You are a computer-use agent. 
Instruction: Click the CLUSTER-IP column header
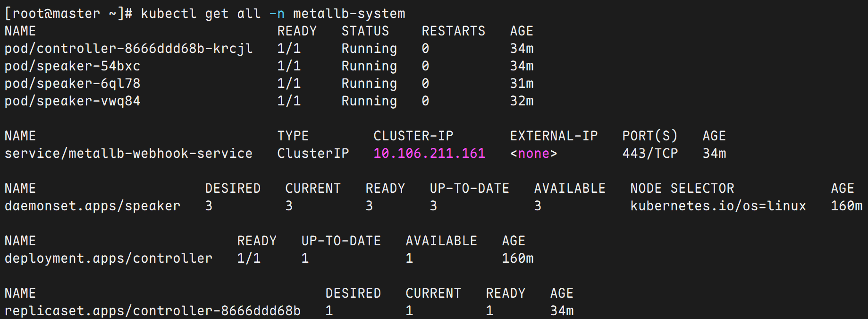tap(413, 136)
